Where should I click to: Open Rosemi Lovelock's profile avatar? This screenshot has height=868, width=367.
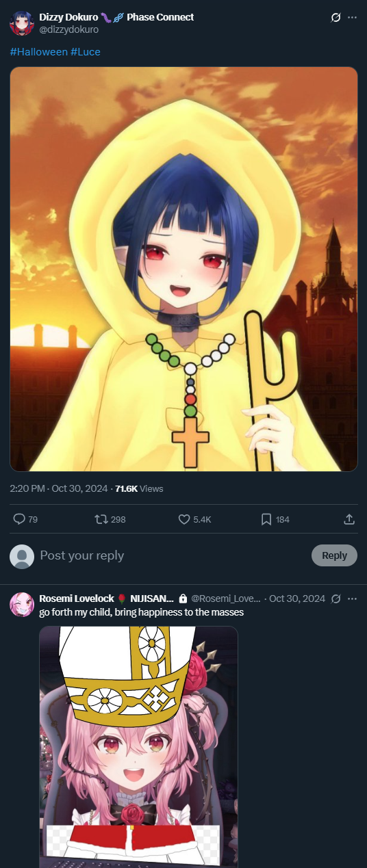pyautogui.click(x=22, y=605)
